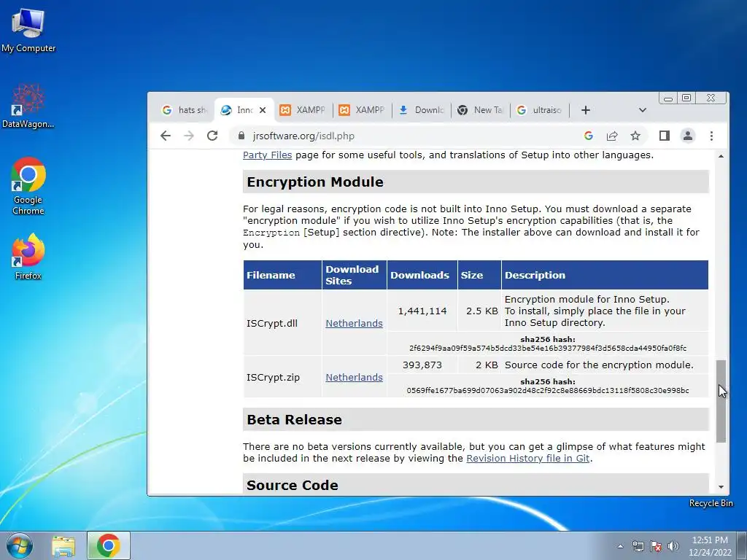Click the ISCrypt.zip sha256 hash value

[x=548, y=391]
